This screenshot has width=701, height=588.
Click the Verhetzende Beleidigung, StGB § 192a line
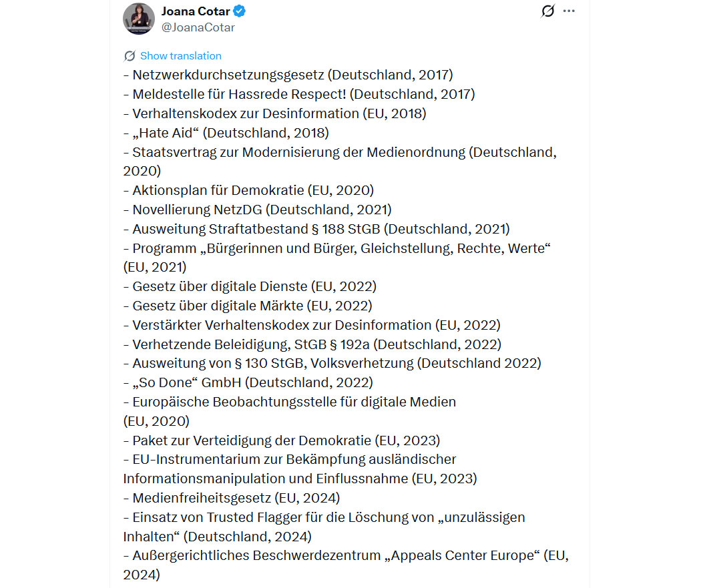pyautogui.click(x=312, y=344)
